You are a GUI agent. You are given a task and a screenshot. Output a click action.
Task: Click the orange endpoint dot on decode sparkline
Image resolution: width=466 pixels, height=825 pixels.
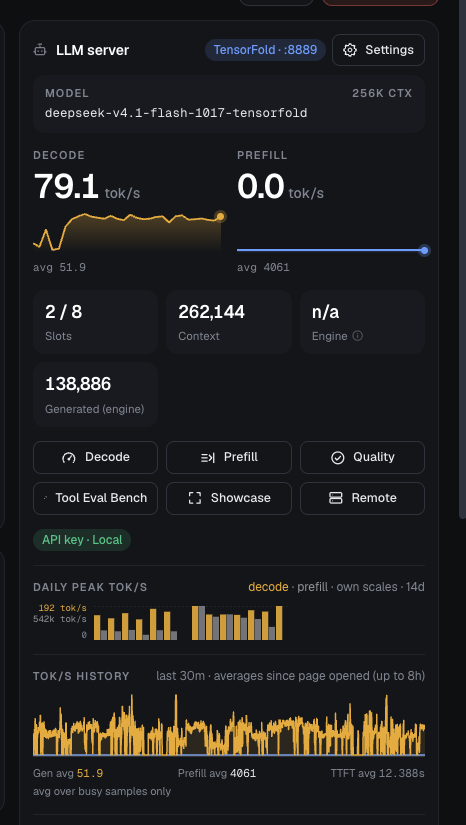coord(220,216)
